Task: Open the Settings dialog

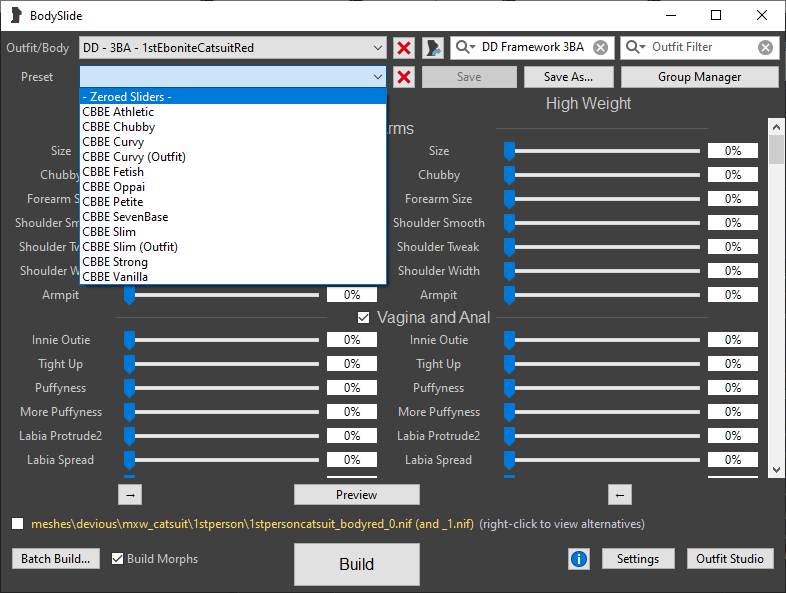Action: [x=638, y=558]
